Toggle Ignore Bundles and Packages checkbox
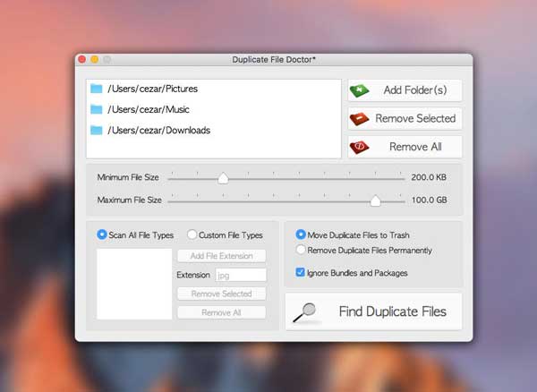537x392 pixels. pyautogui.click(x=300, y=272)
